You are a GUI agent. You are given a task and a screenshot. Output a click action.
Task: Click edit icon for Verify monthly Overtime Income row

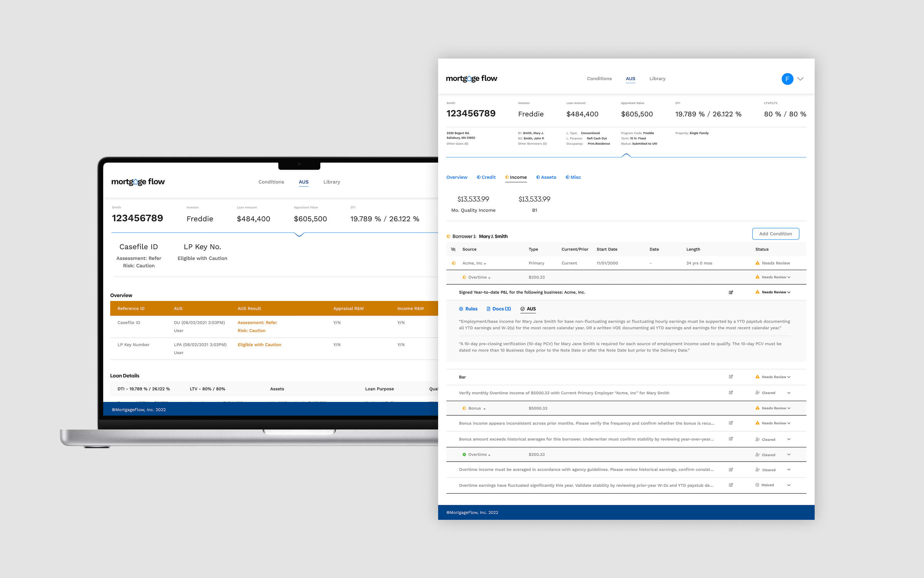pos(731,393)
